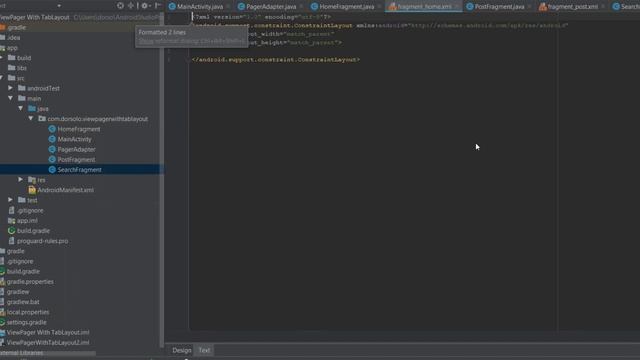Select AndroidManifest.xml in project tree
Screen dimensions: 640x360
pyautogui.click(x=65, y=190)
